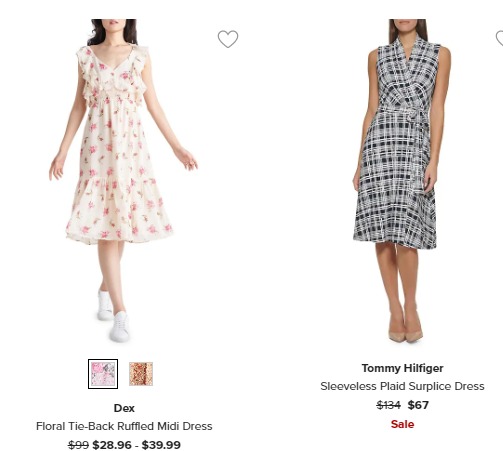Open Floral Tie-Back Ruffled Midi Dress title link
Screen dimensions: 503x451
(124, 426)
